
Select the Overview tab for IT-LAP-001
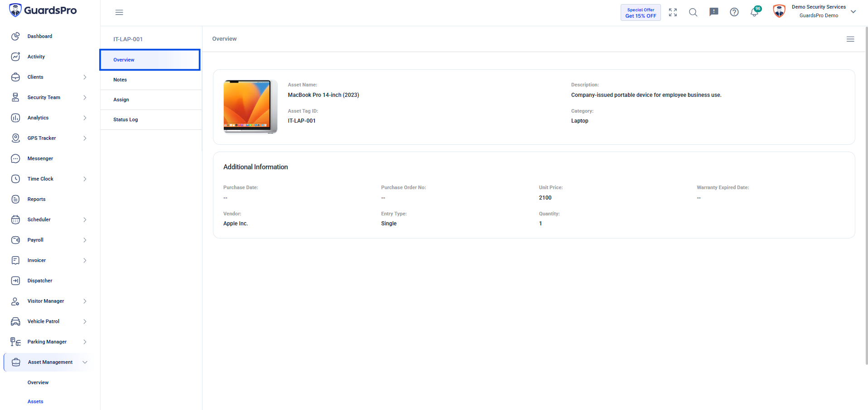click(150, 60)
